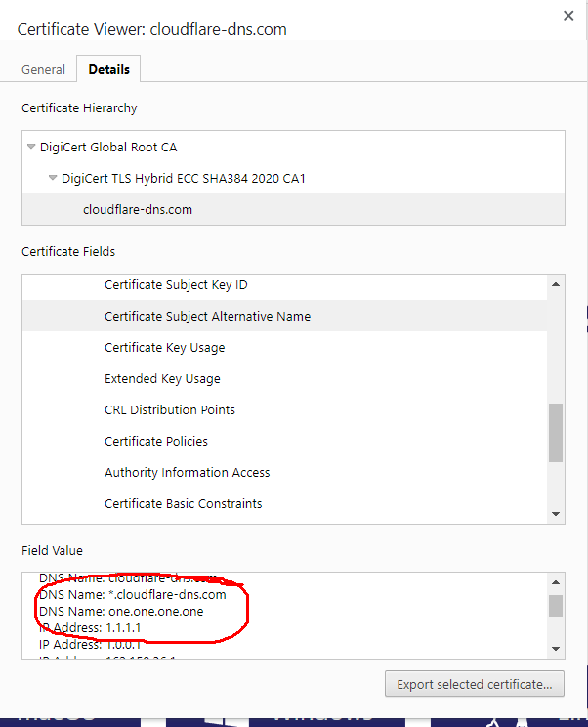Select Extended Key Usage field
588x727 pixels.
tap(284, 378)
